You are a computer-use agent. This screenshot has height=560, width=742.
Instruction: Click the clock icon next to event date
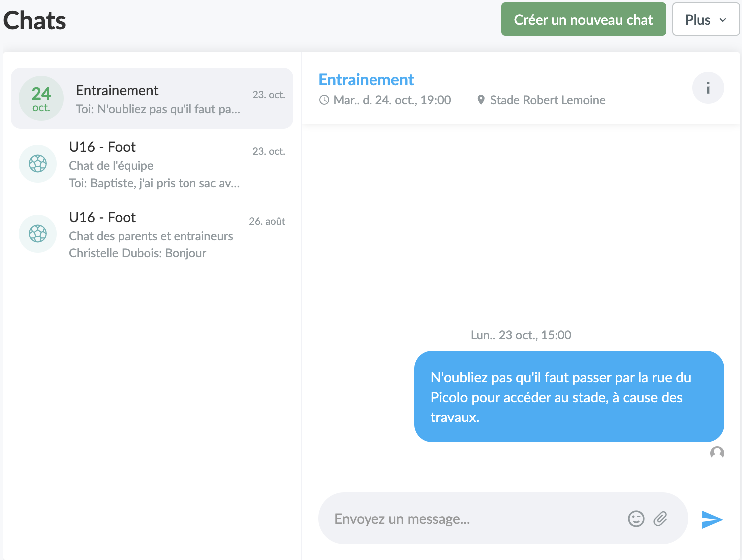click(324, 100)
